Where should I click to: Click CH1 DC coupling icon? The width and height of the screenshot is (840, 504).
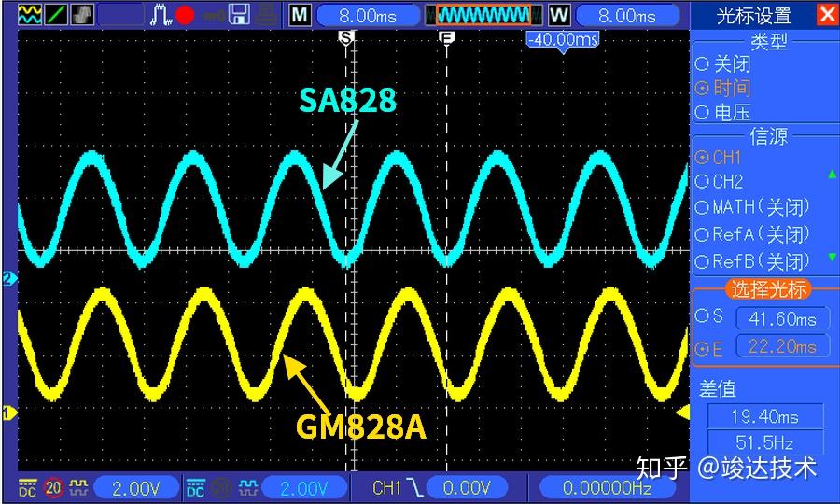[28, 487]
